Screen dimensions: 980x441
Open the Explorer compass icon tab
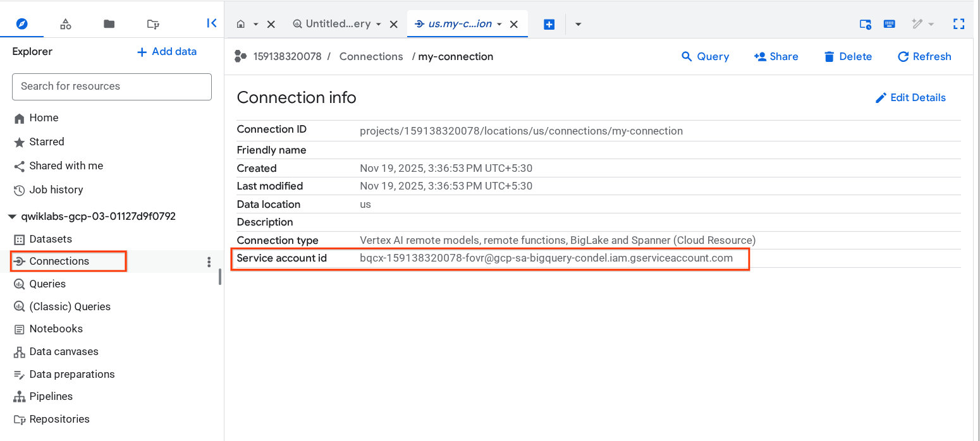pyautogui.click(x=21, y=24)
